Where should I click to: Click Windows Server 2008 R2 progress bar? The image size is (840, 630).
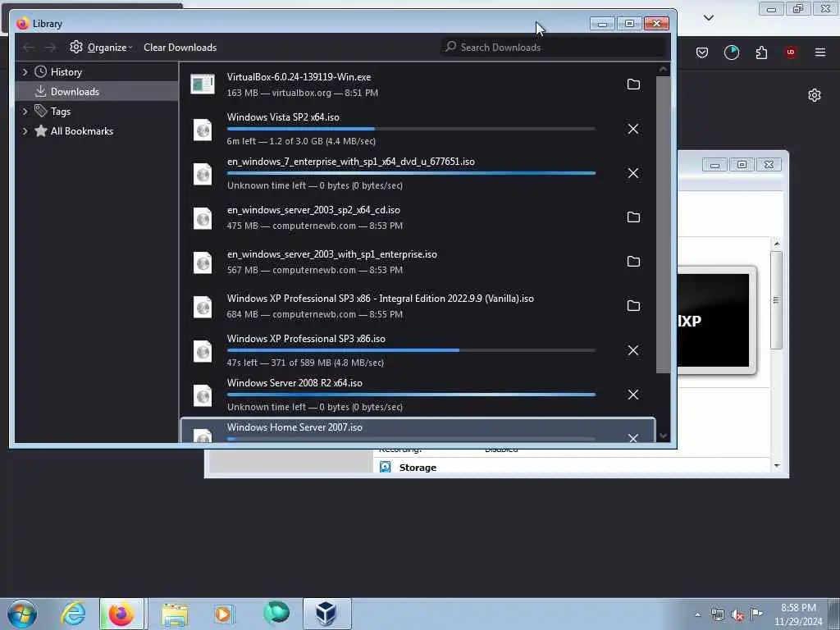[411, 395]
